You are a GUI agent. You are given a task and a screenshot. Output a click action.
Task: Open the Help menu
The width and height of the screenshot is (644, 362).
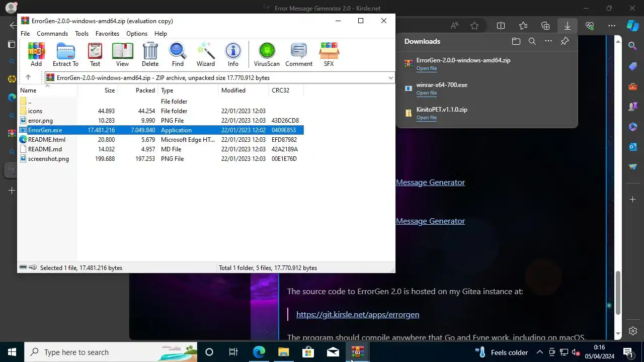pyautogui.click(x=160, y=34)
